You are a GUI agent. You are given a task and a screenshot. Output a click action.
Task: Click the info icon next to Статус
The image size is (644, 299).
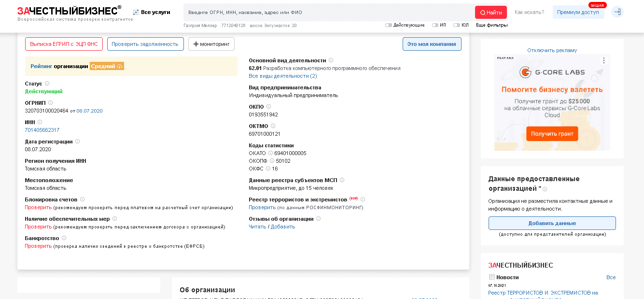pyautogui.click(x=47, y=84)
